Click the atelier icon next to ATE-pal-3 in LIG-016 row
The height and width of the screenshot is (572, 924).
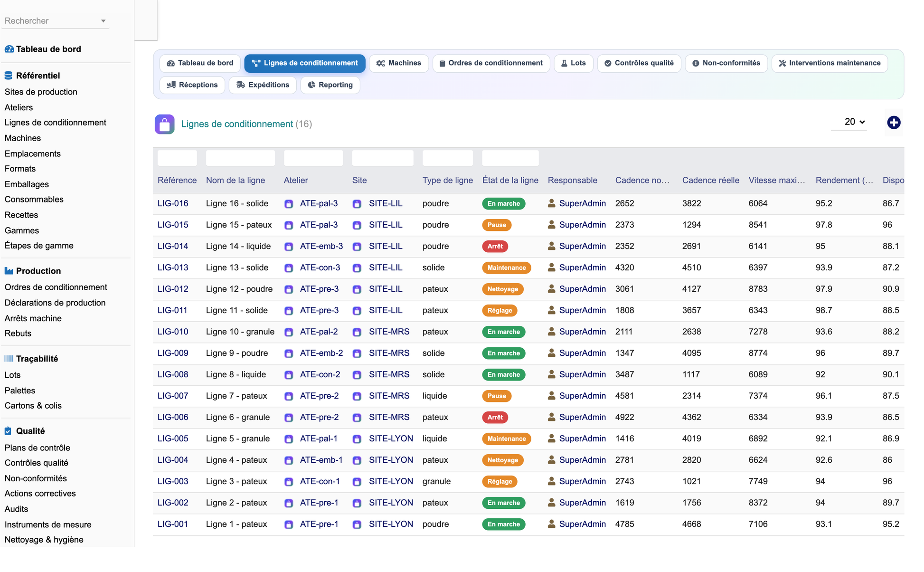[289, 204]
